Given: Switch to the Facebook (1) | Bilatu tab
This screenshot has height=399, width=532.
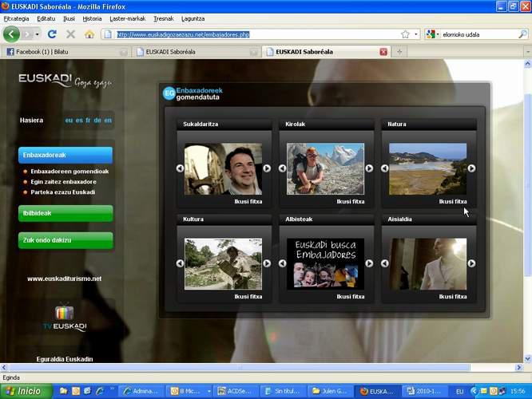Looking at the screenshot, I should point(67,52).
